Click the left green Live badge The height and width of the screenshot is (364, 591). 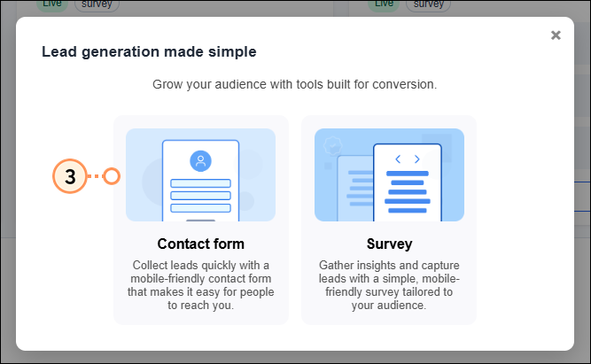(x=51, y=4)
